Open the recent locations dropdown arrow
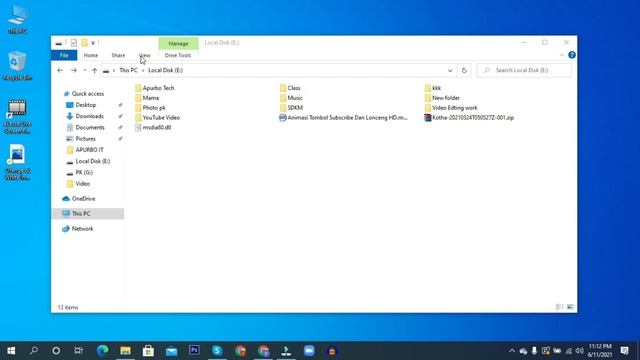This screenshot has height=360, width=640. [84, 70]
